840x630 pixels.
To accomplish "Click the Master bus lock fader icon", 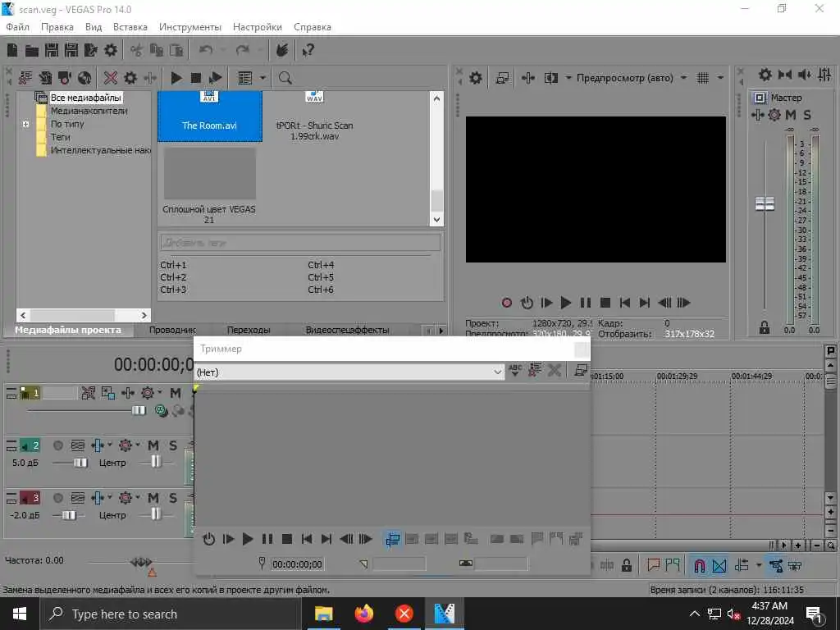I will [765, 327].
